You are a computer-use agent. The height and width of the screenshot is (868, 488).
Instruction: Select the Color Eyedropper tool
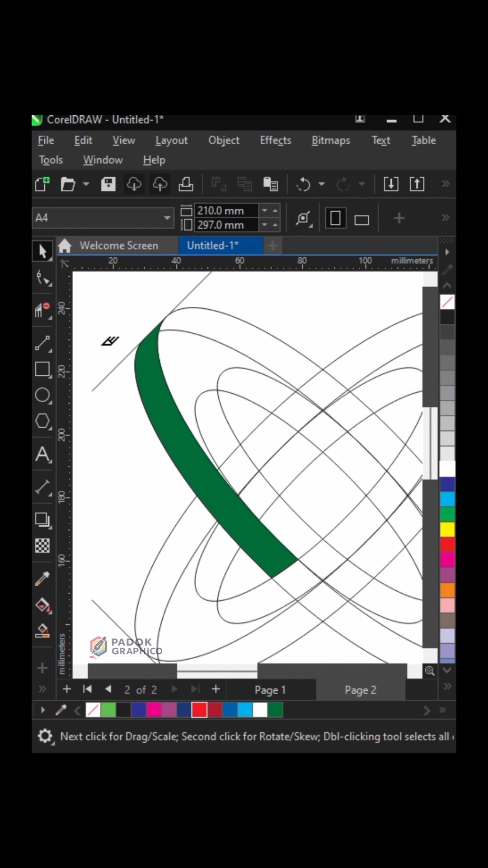42,579
